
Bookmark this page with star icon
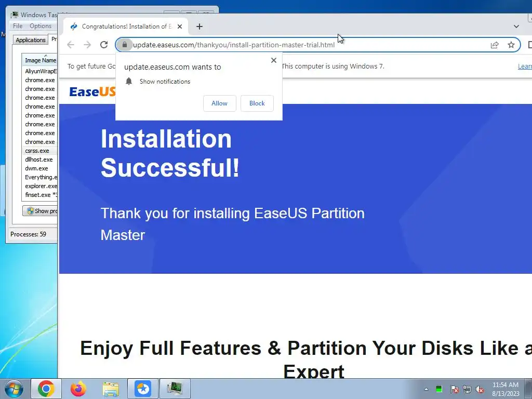[x=511, y=45]
